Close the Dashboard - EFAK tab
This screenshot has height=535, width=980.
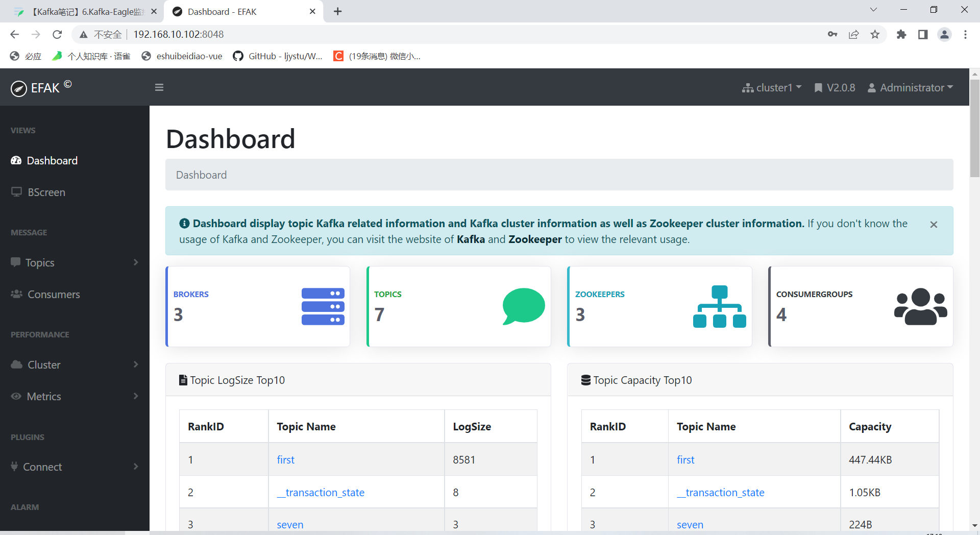pos(313,11)
